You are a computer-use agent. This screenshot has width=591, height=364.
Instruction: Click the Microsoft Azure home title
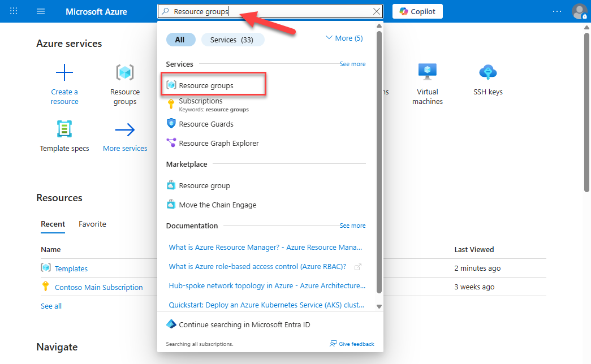click(97, 12)
